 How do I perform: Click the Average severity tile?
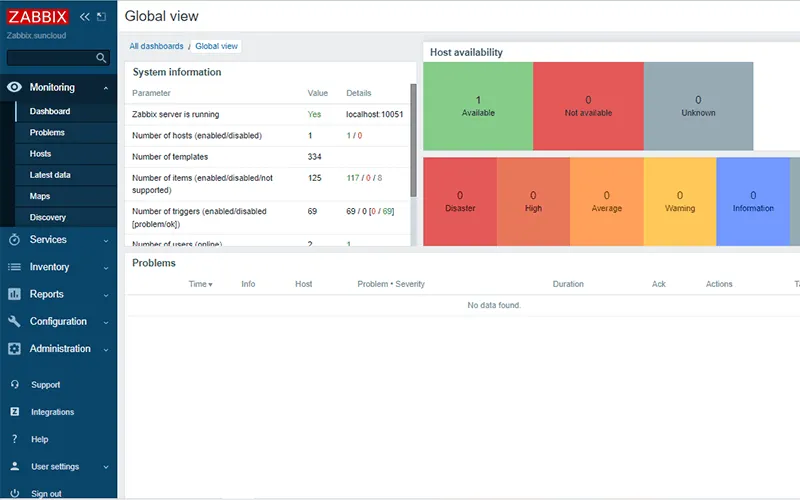(607, 202)
